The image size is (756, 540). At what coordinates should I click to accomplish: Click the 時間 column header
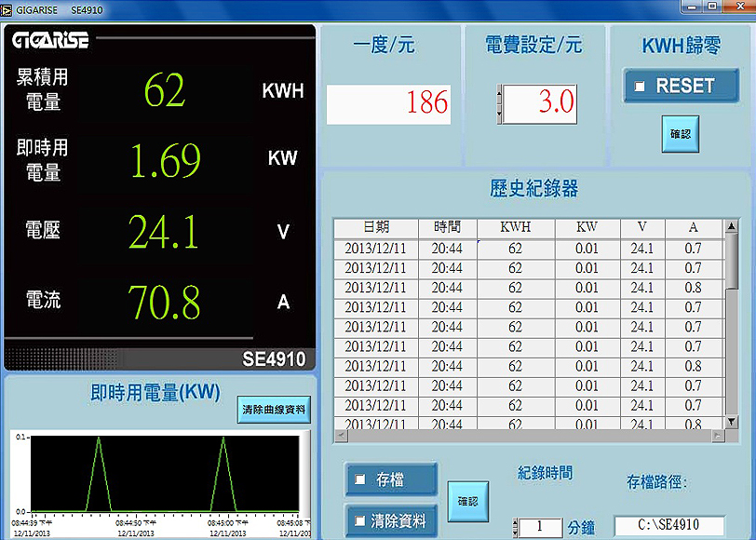[x=448, y=227]
